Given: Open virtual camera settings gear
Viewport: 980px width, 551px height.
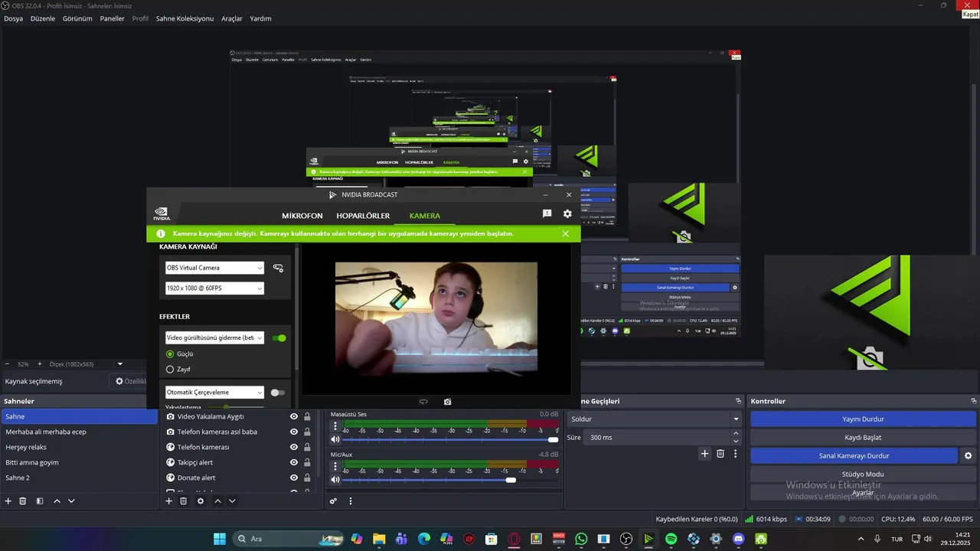Looking at the screenshot, I should 968,455.
